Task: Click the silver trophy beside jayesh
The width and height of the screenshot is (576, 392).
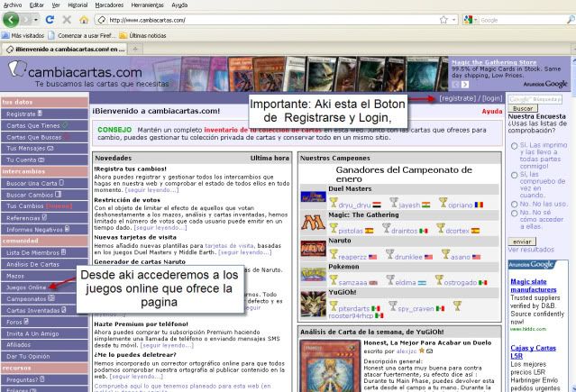Action: 394,203
